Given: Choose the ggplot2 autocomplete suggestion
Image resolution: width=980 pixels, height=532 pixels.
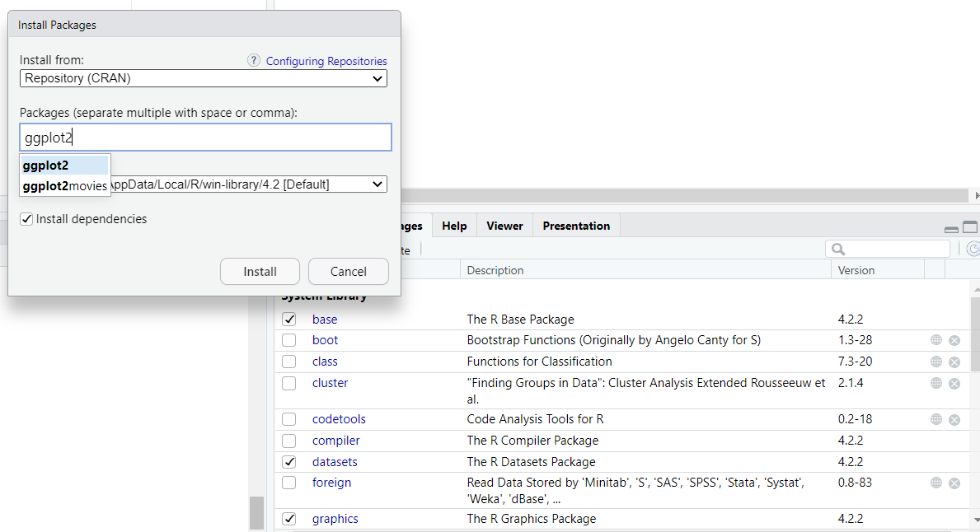Looking at the screenshot, I should (64, 166).
